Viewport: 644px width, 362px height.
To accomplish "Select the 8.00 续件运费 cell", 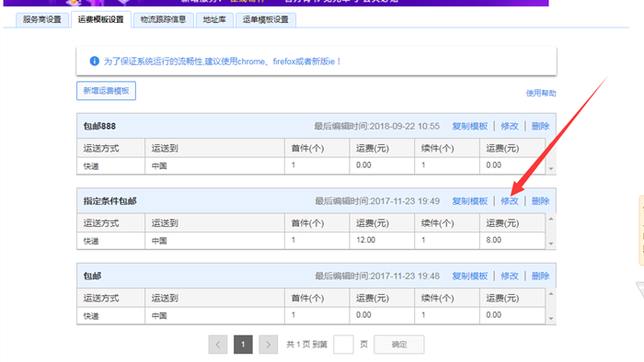I will pyautogui.click(x=512, y=240).
